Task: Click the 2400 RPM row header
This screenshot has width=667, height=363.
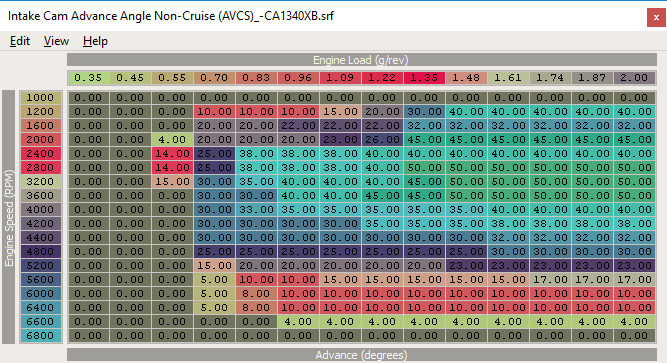Action: [40, 154]
